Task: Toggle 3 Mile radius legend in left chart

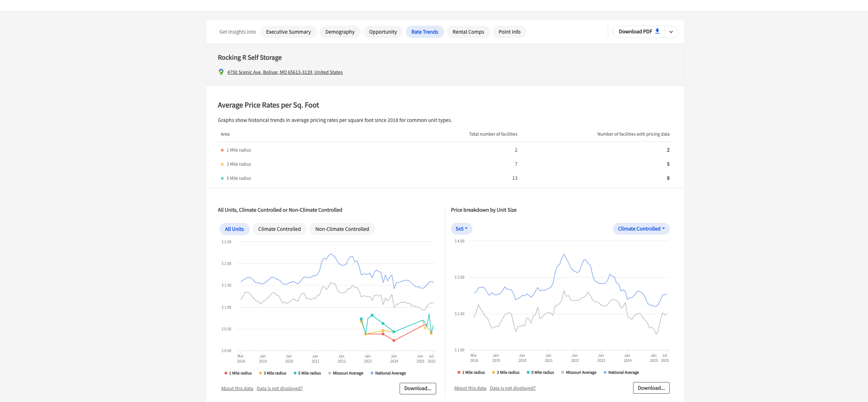Action: [x=273, y=373]
